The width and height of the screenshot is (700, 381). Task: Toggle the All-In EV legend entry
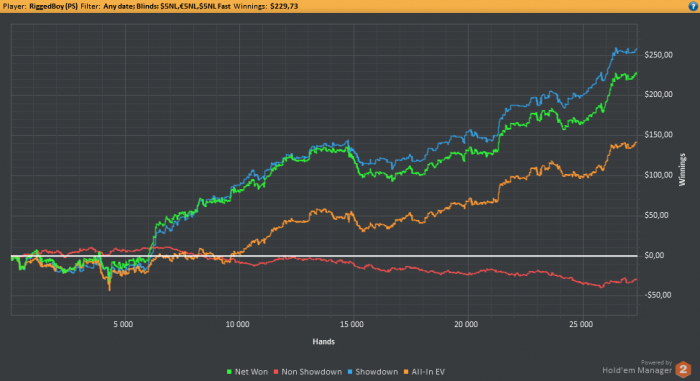coord(424,372)
